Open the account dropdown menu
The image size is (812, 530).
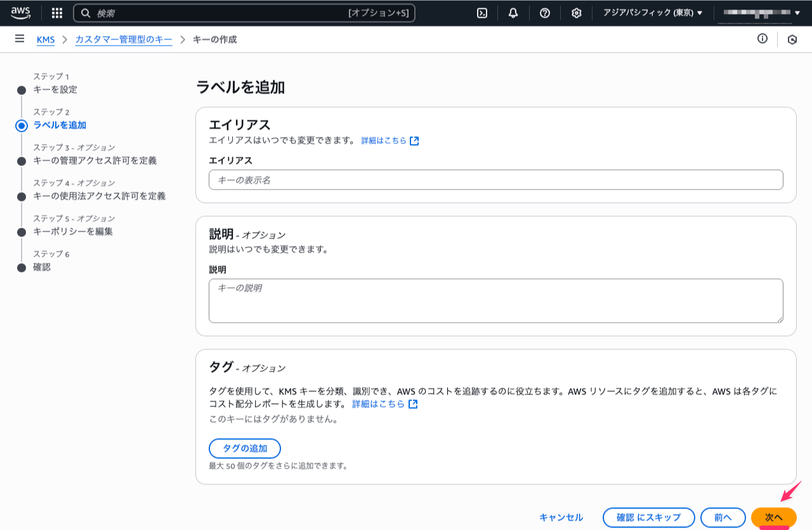coord(762,13)
